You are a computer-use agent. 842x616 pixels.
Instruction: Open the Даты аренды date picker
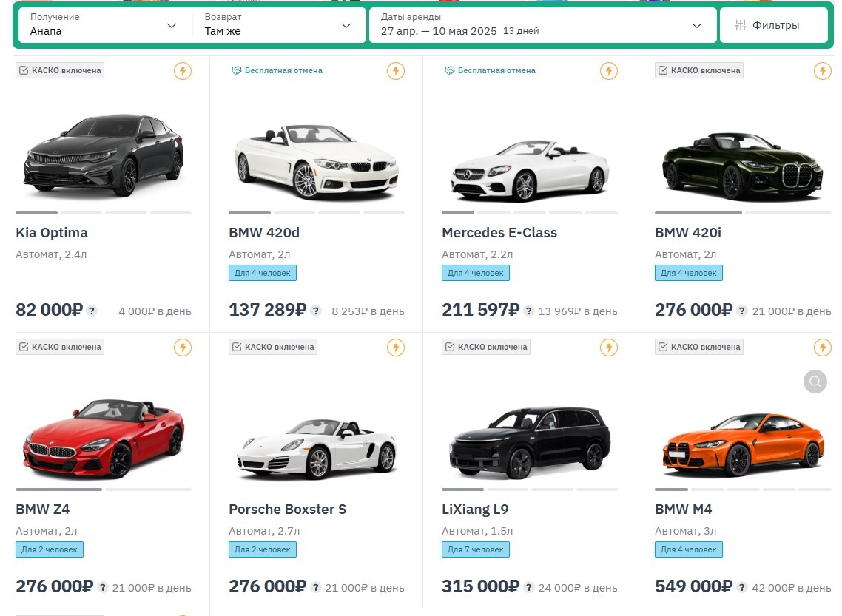pyautogui.click(x=541, y=25)
